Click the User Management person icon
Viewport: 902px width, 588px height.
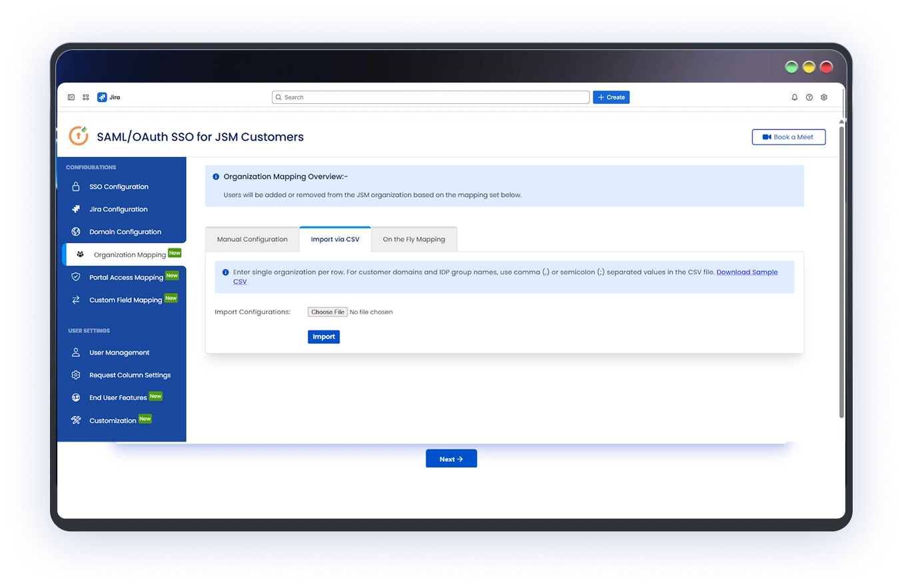tap(76, 352)
